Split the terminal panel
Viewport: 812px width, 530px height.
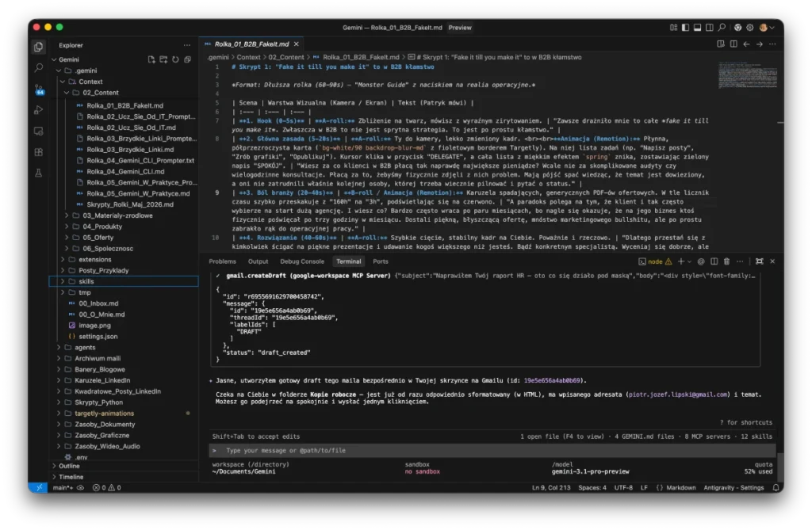point(714,261)
